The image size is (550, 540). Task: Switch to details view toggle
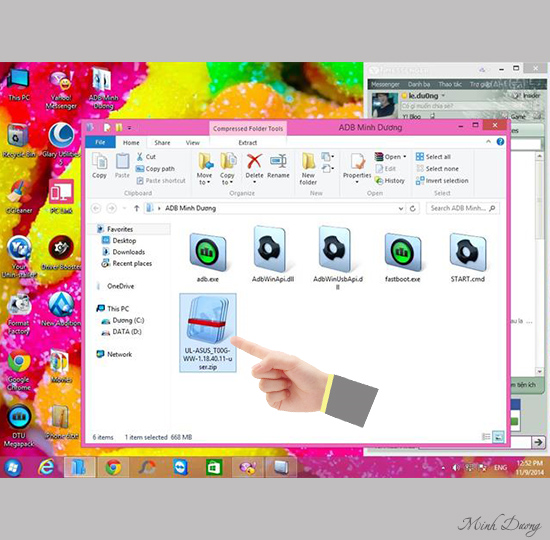point(486,436)
